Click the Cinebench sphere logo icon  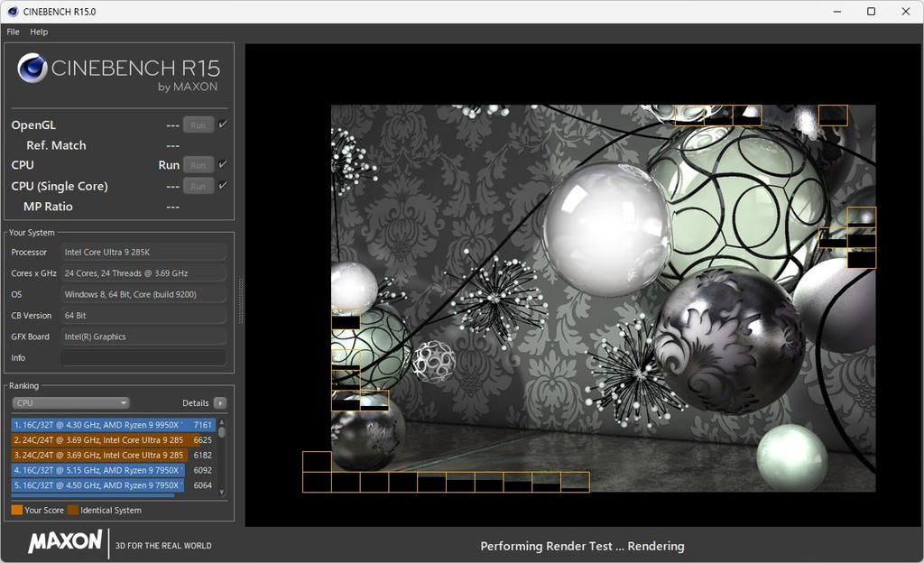32,69
